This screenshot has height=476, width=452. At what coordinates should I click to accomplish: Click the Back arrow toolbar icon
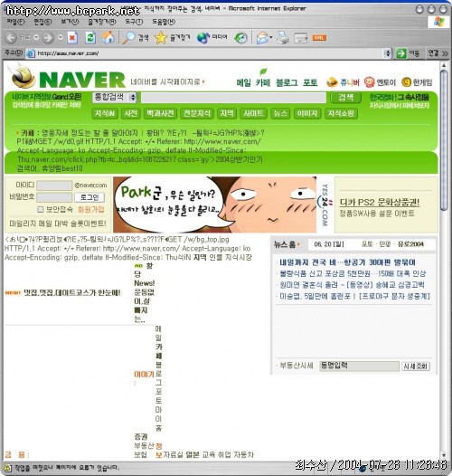click(11, 38)
